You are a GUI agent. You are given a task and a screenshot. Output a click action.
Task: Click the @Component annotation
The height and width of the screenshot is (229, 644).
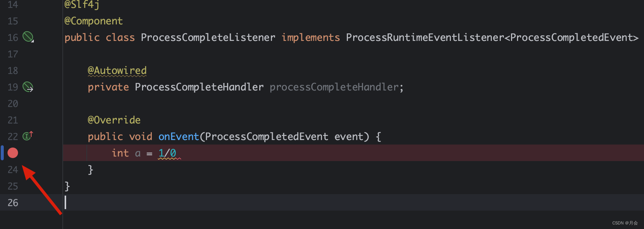point(94,21)
